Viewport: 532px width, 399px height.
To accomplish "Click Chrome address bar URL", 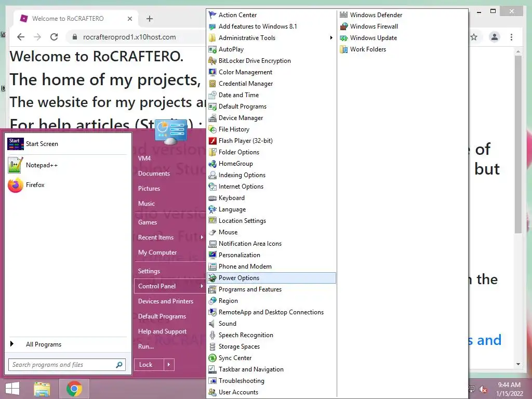I will [x=129, y=37].
